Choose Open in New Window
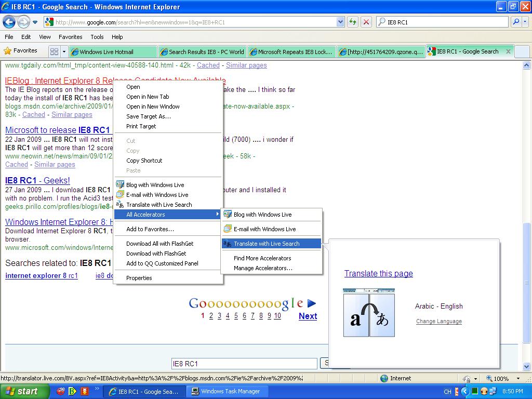The image size is (532, 399). click(x=168, y=107)
